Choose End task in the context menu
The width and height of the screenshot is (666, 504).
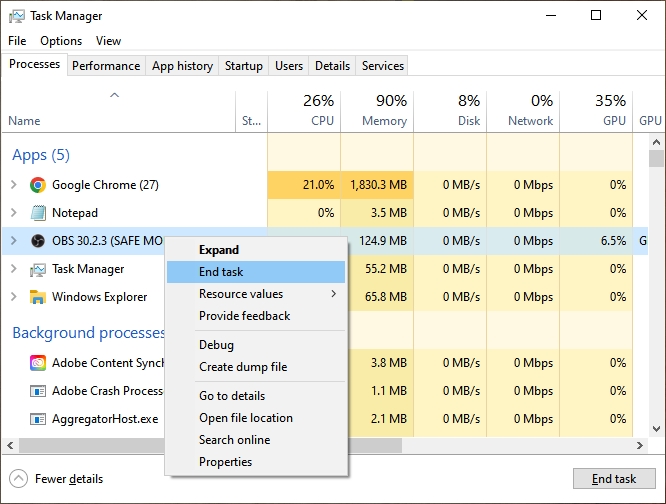pyautogui.click(x=256, y=272)
